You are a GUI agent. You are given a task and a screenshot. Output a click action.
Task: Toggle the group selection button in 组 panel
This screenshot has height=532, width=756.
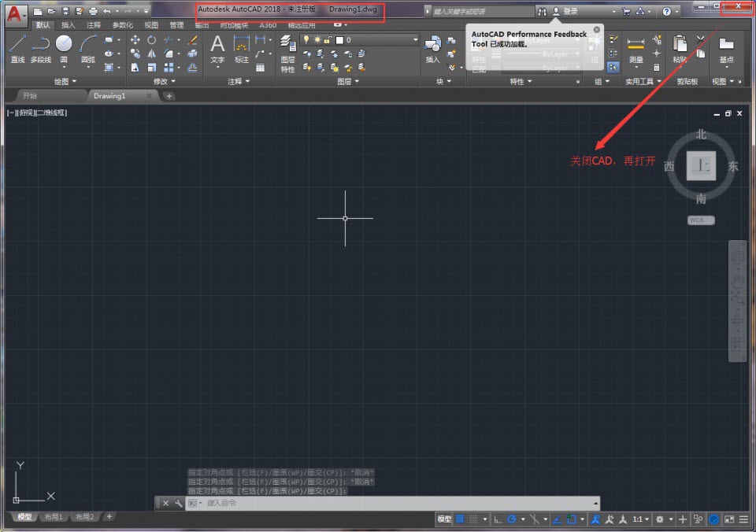(613, 68)
